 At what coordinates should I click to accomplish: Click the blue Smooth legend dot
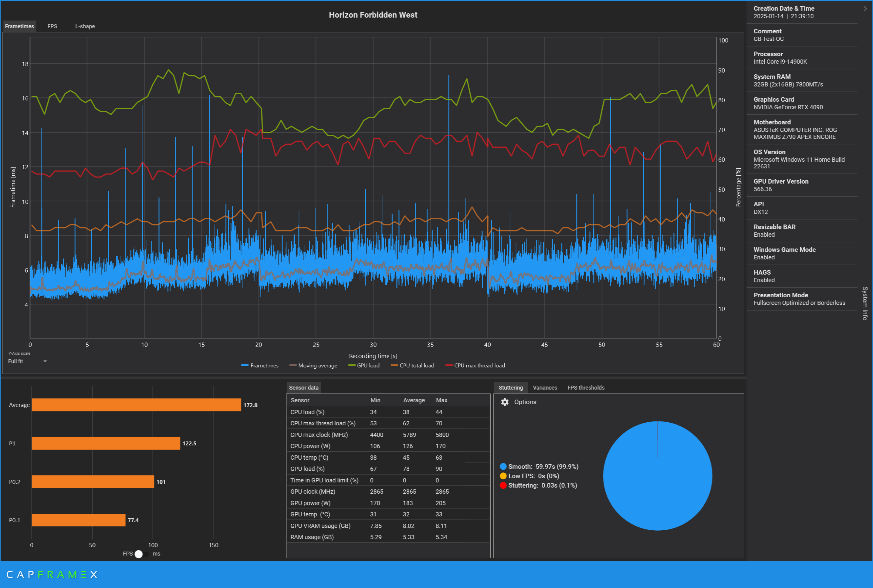[503, 467]
